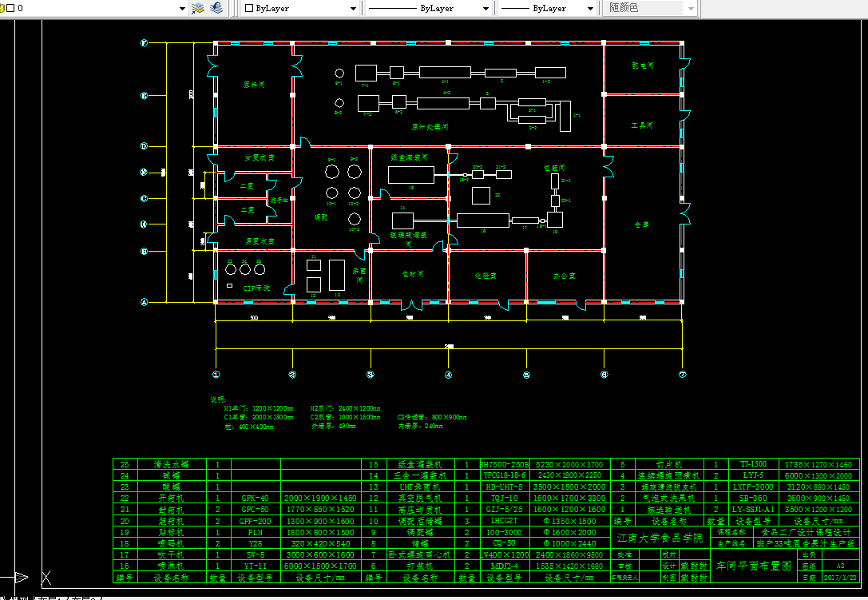Select the 女更衣室 room label
This screenshot has height=600, width=868.
point(259,158)
